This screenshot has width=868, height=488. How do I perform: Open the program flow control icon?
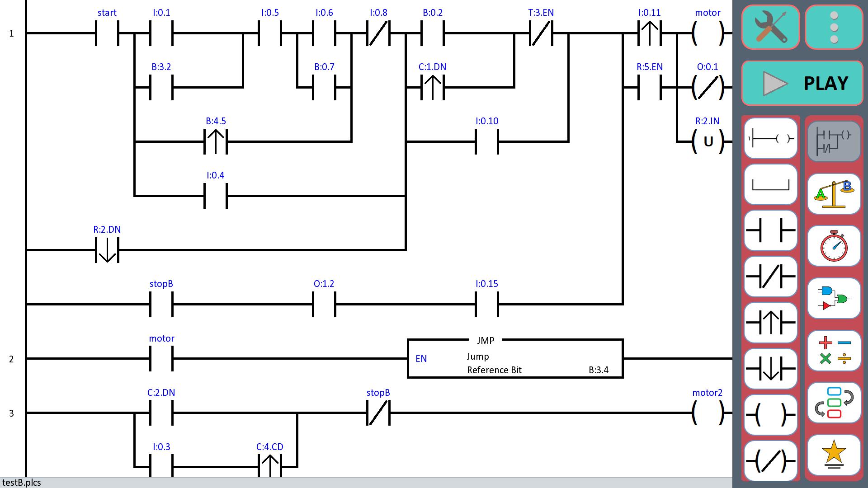[834, 403]
